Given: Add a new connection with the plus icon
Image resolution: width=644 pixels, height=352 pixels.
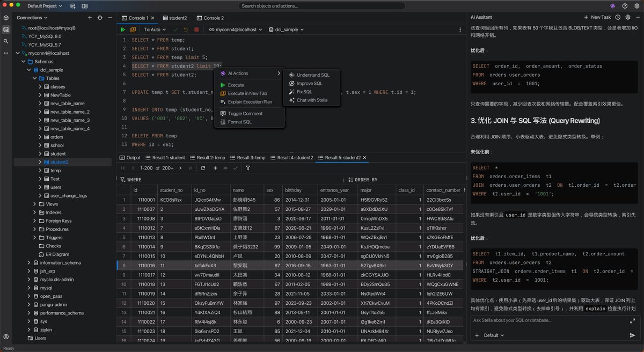Looking at the screenshot, I should pos(90,18).
